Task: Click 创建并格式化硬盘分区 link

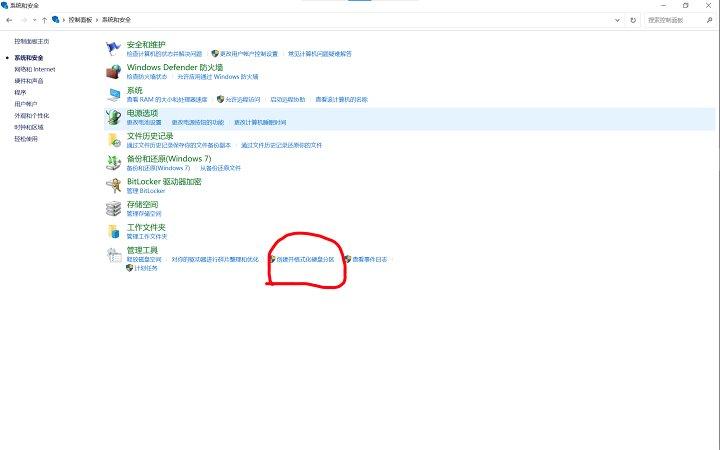Action: [305, 259]
